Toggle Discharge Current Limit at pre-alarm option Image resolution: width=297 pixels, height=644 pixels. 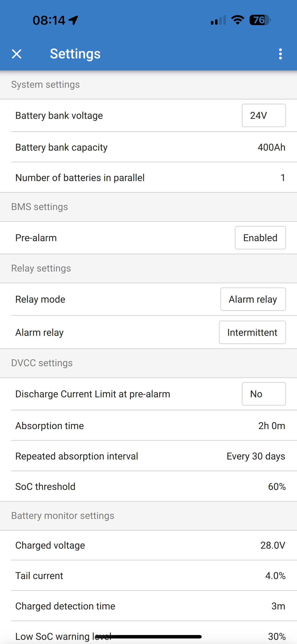click(263, 394)
